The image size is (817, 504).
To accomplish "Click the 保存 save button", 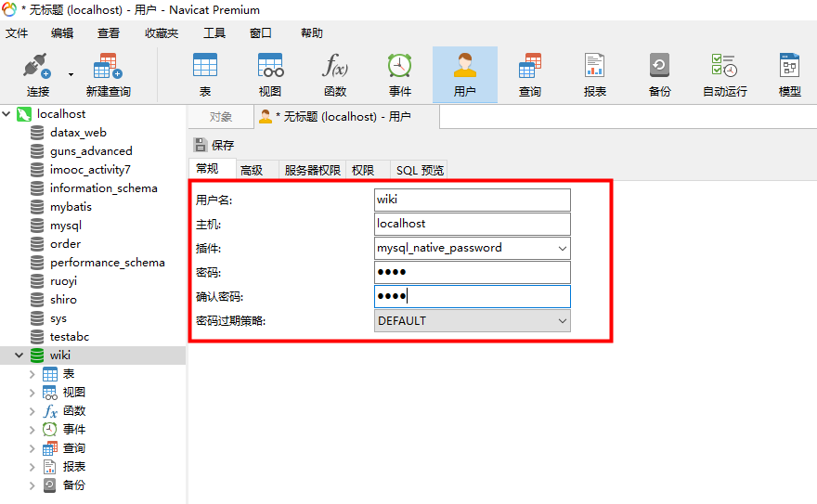I will click(x=214, y=145).
